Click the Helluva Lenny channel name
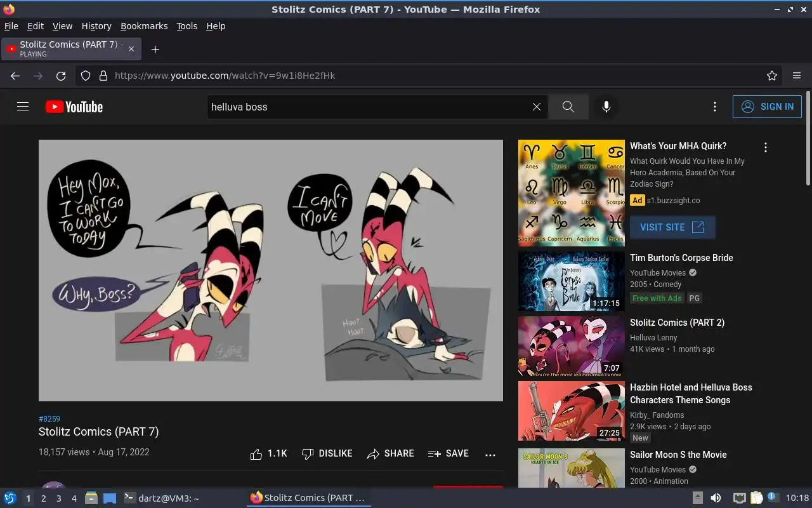 pos(653,338)
